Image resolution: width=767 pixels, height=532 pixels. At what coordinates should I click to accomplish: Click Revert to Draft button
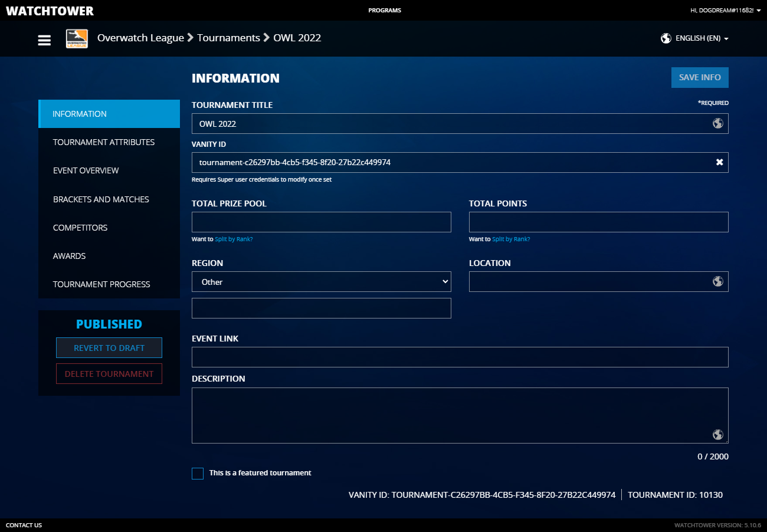click(x=109, y=348)
